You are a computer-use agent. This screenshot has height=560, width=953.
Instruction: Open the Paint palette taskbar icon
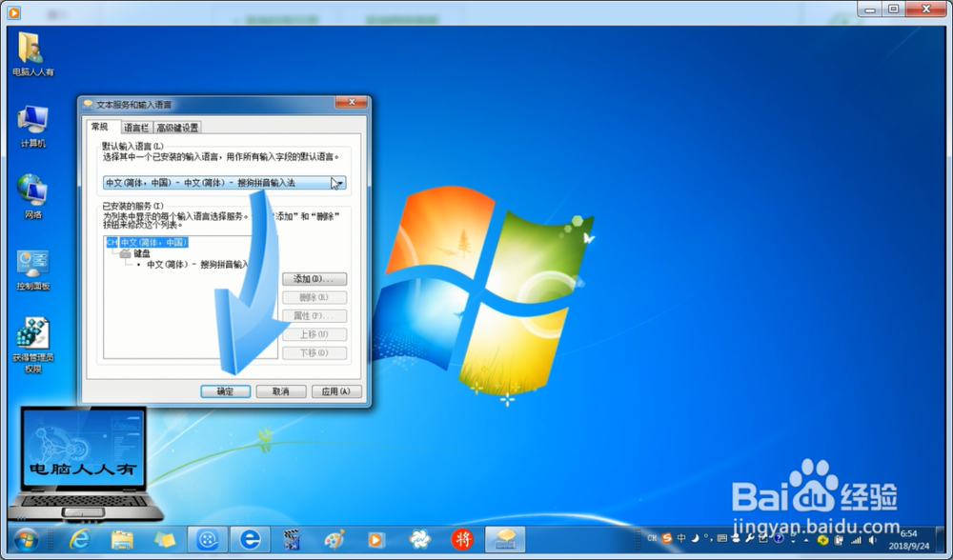click(335, 539)
